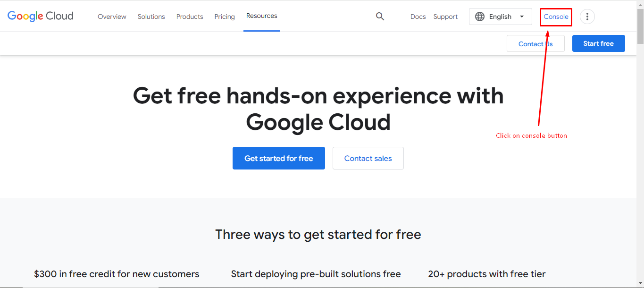Click the scrollbar down arrow
The image size is (644, 288).
point(640,284)
